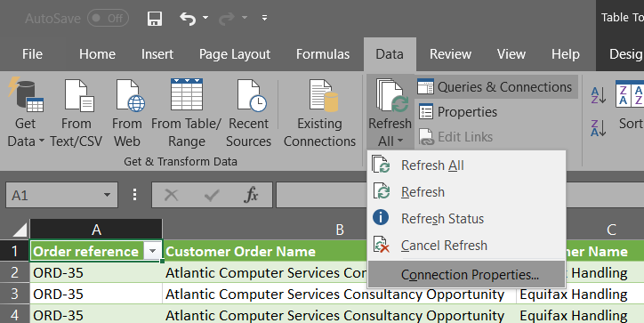The width and height of the screenshot is (644, 323).
Task: Select row 2 header
Action: click(x=15, y=272)
